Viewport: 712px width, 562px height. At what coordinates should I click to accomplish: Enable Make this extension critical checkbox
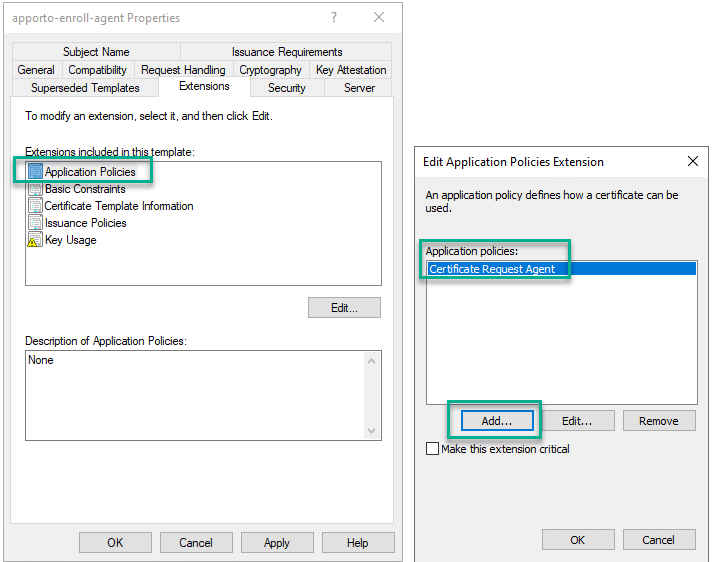[x=432, y=449]
